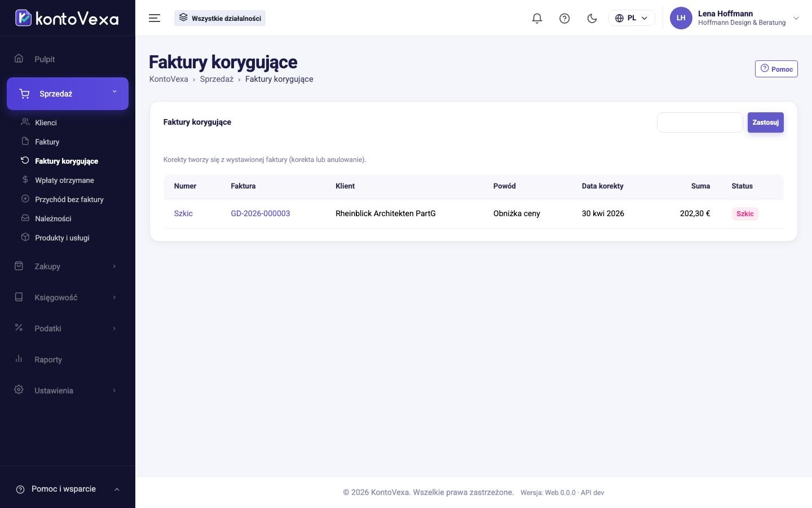Viewport: 812px width, 508px height.
Task: Open Raporty chart icon in sidebar
Action: tap(19, 359)
